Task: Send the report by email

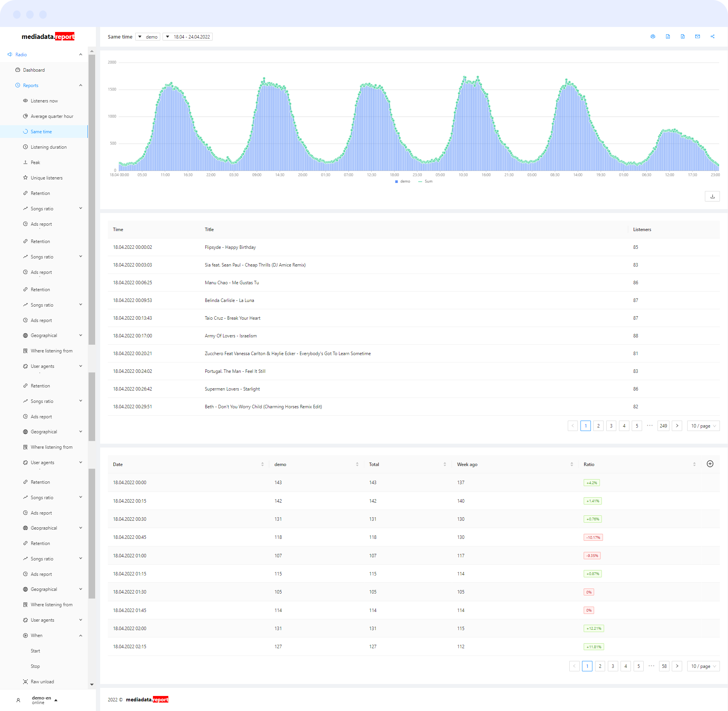Action: (698, 37)
